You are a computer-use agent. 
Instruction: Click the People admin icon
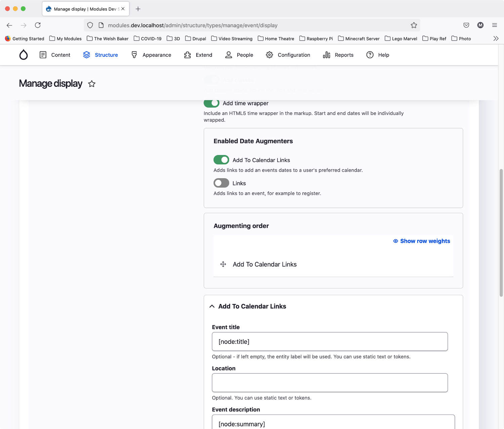pos(228,54)
